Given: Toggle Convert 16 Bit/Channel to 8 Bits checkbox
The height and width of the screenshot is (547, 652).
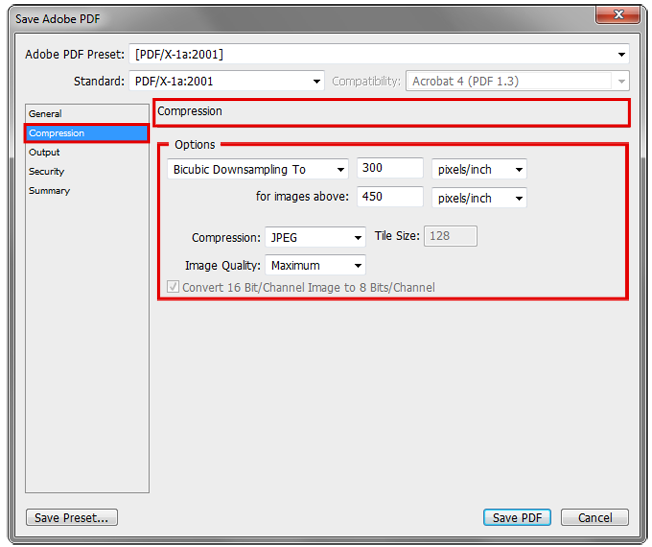Looking at the screenshot, I should click(173, 287).
